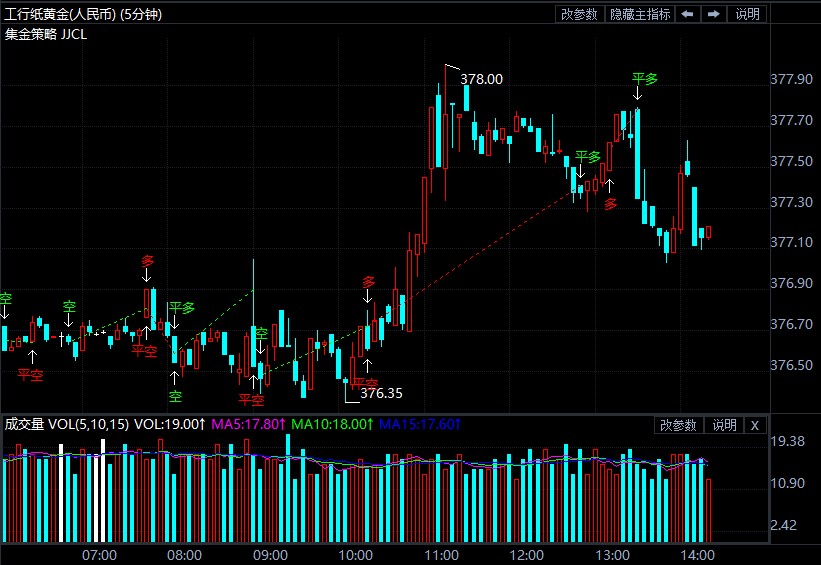Click the 11:00 time axis label
Viewport: 821px width, 565px height.
[x=441, y=554]
